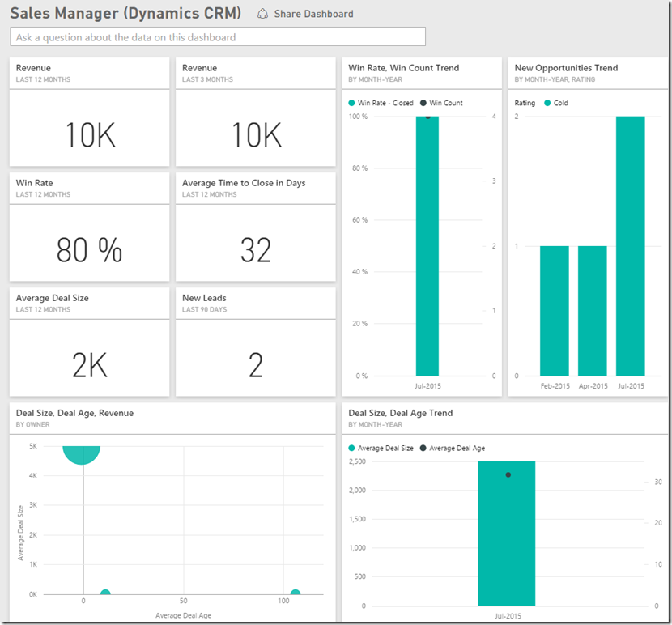Open the Win Rate, Win Count Trend title

(403, 68)
